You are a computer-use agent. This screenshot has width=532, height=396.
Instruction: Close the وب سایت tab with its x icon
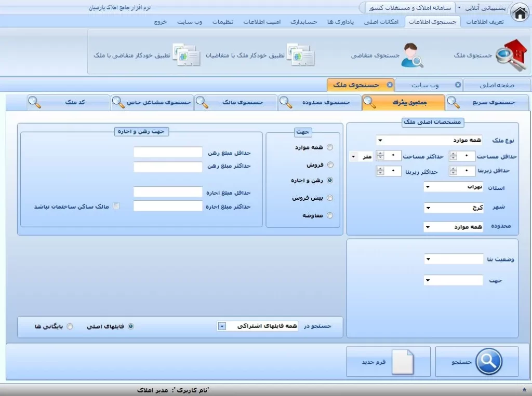tap(458, 85)
